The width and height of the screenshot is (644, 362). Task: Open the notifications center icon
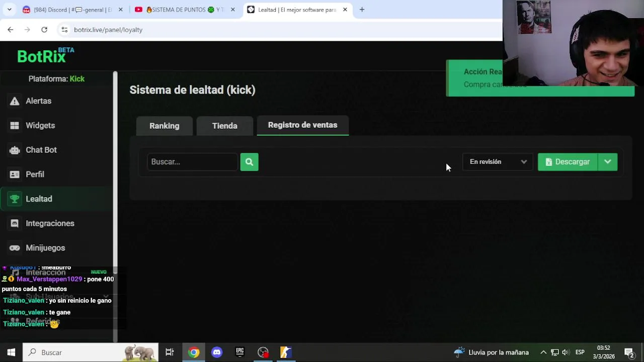pyautogui.click(x=629, y=352)
